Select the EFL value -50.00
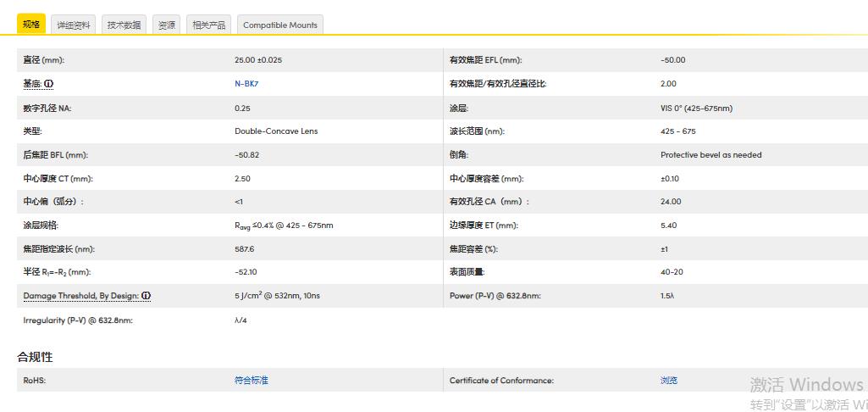The width and height of the screenshot is (868, 412). pyautogui.click(x=672, y=60)
